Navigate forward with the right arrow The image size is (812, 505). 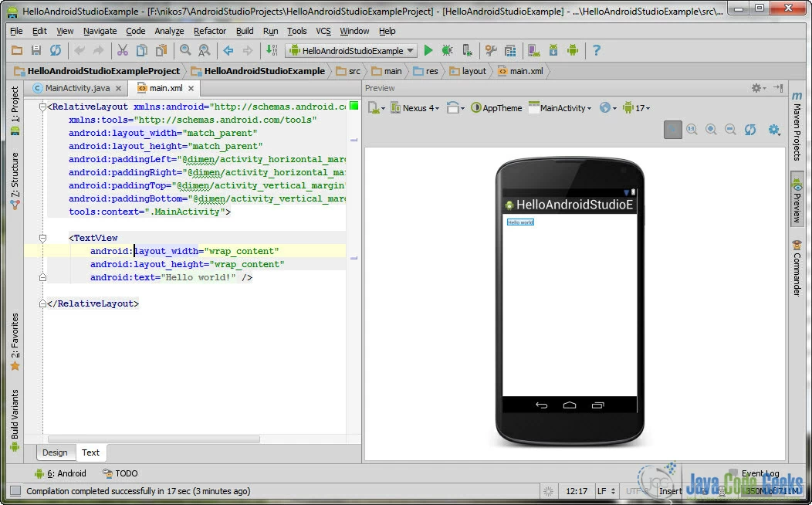click(x=248, y=50)
